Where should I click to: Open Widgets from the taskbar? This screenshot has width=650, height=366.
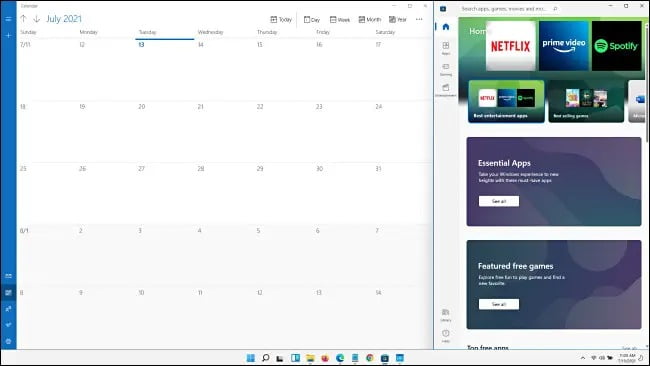point(295,358)
